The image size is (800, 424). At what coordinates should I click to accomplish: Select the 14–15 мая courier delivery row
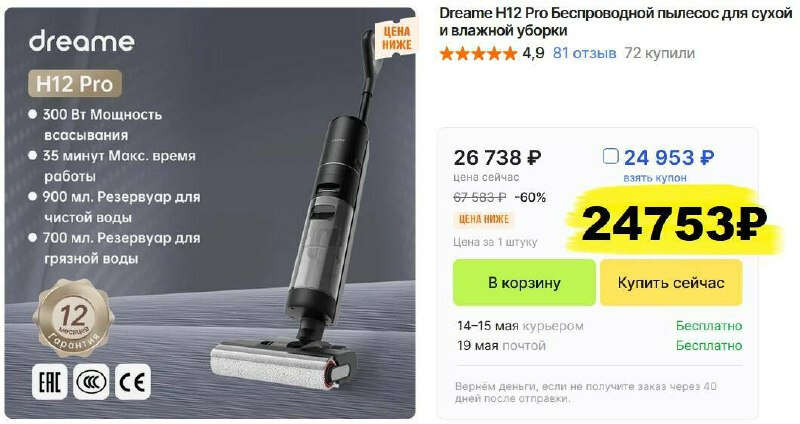pyautogui.click(x=599, y=326)
